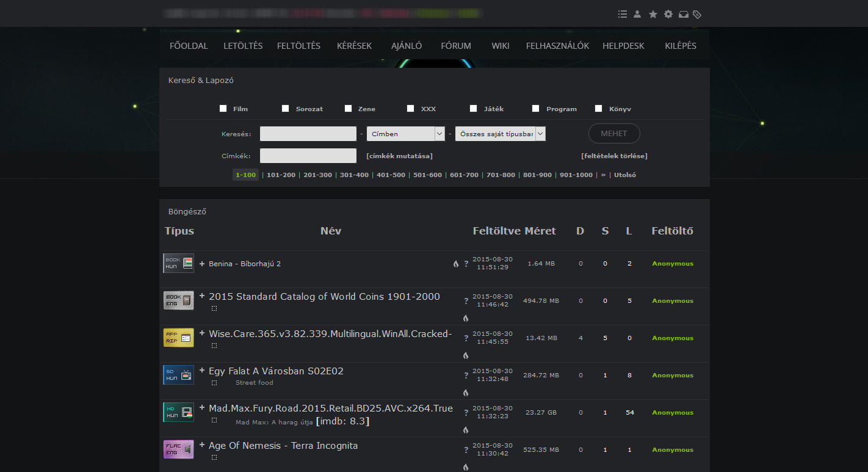Go to the FÓRUM menu item
Image resolution: width=868 pixels, height=472 pixels.
coord(456,46)
